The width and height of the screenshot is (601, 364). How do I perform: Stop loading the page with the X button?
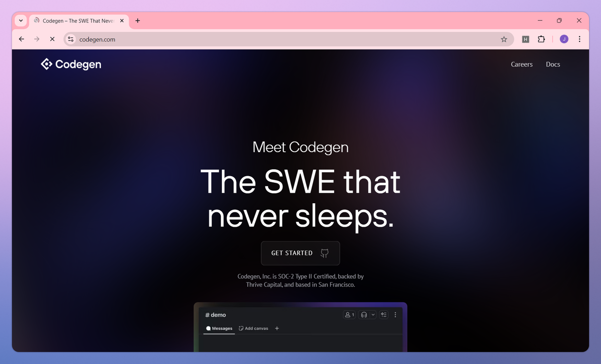(x=52, y=39)
